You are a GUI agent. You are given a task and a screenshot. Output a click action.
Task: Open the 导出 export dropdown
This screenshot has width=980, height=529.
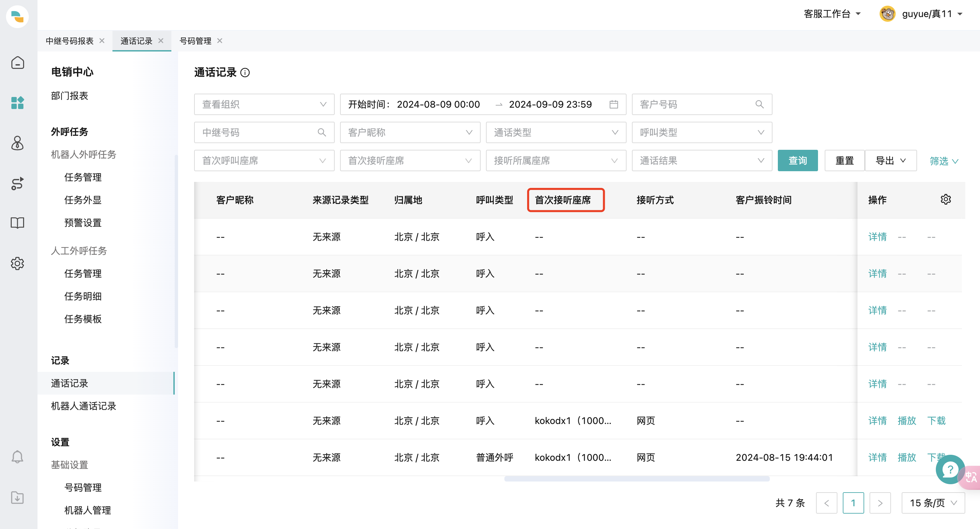click(x=891, y=161)
